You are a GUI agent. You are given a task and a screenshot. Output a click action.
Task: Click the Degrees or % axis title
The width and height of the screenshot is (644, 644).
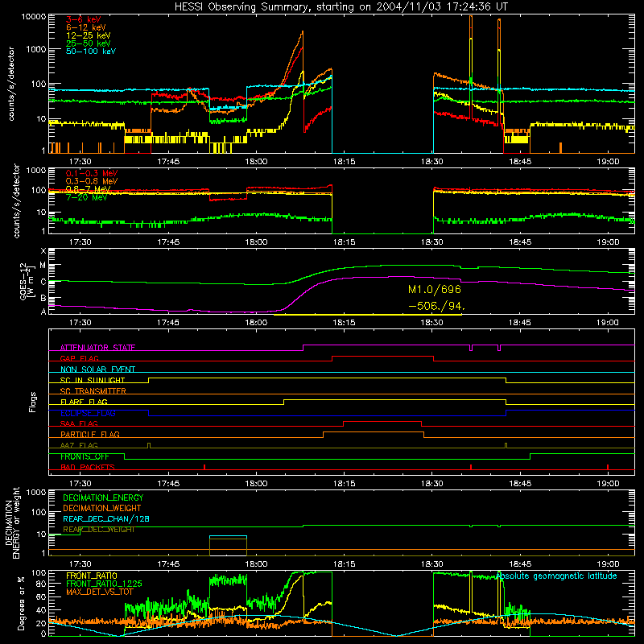[21, 603]
